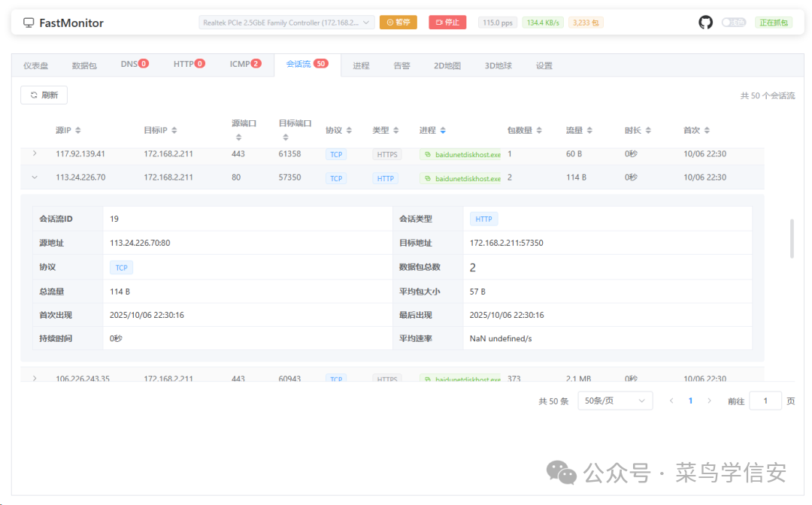812x505 pixels.
Task: Click the FastMonitor monitor logo icon
Action: (x=29, y=23)
